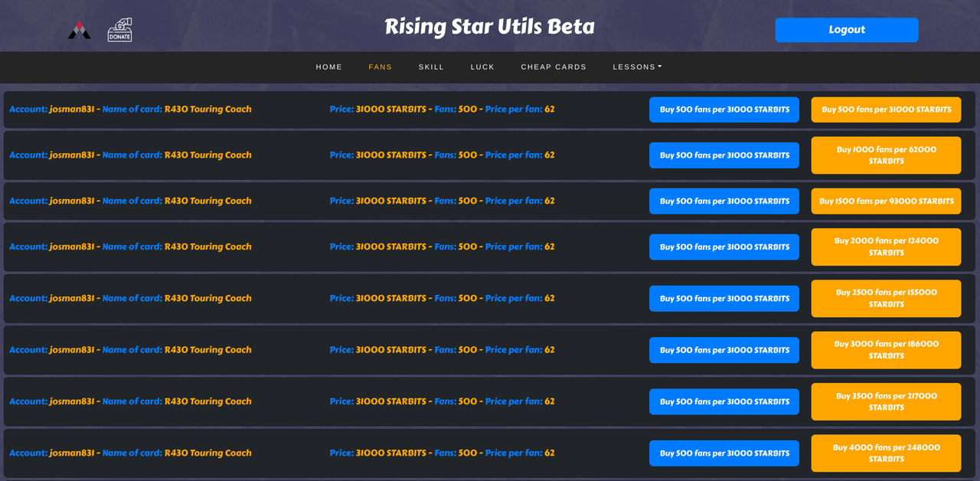Viewport: 980px width, 481px height.
Task: Click Buy 1000 fans per 62000 STARBITS
Action: pyautogui.click(x=886, y=155)
